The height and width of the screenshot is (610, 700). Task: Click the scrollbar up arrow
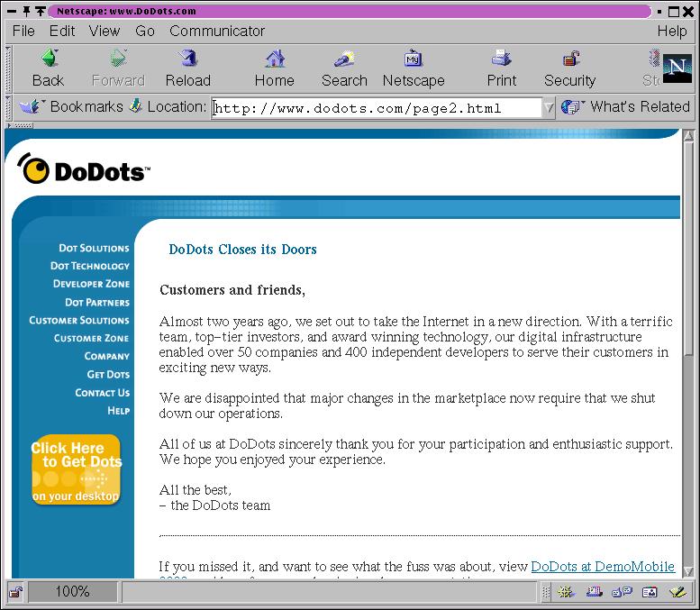tap(688, 136)
